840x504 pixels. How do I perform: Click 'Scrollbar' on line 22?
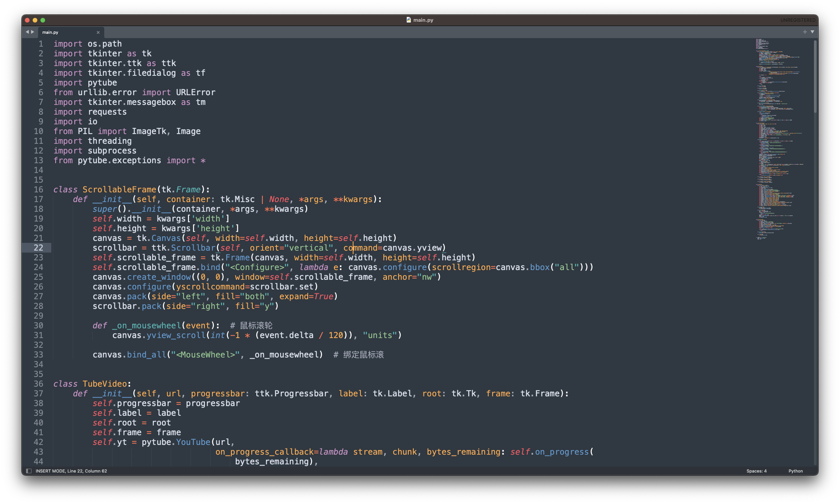click(193, 248)
